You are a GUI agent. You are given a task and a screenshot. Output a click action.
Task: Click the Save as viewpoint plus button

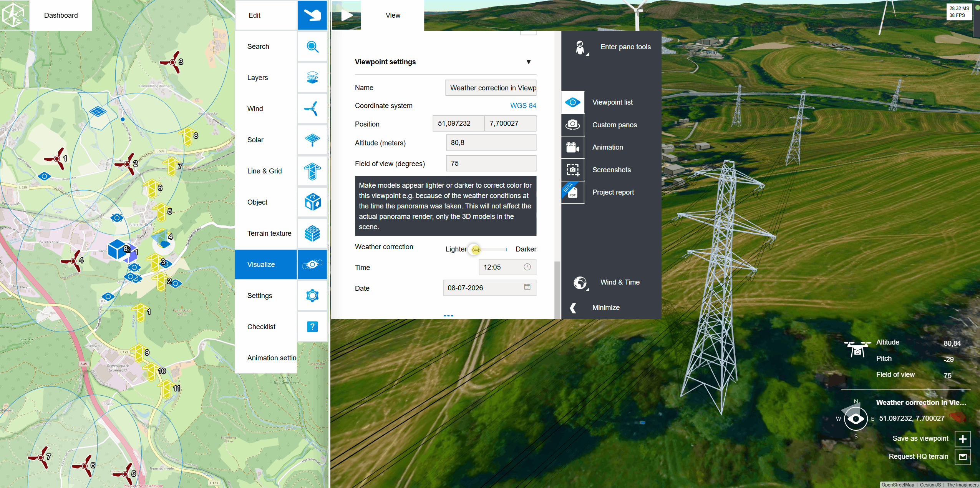pos(963,439)
